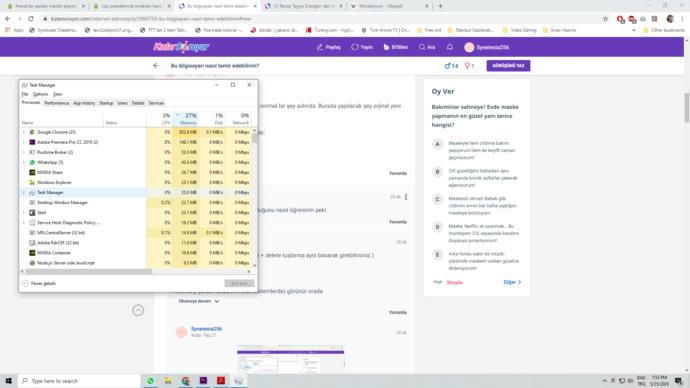This screenshot has width=690, height=388.
Task: Click the WhatsApp process icon in Task Manager
Action: coord(32,162)
